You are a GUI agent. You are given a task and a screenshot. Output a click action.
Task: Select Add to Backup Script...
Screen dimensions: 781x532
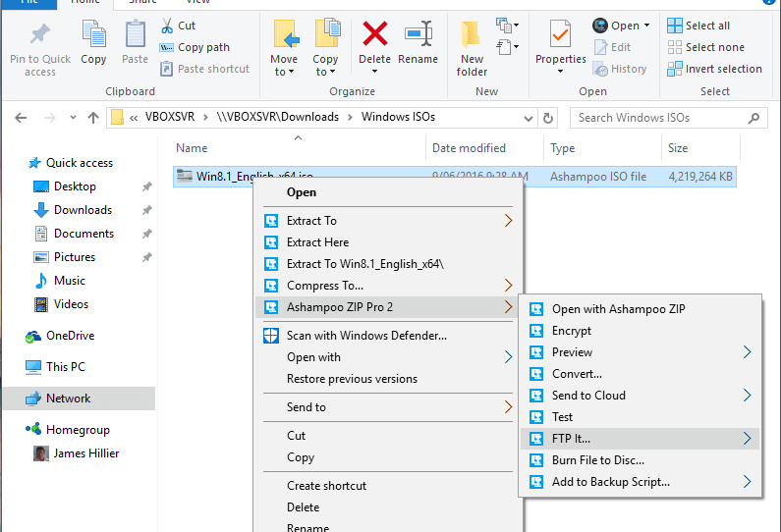[641, 482]
